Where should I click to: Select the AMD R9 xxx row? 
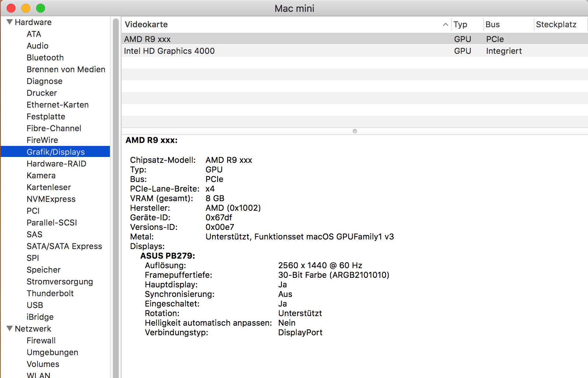(x=354, y=39)
